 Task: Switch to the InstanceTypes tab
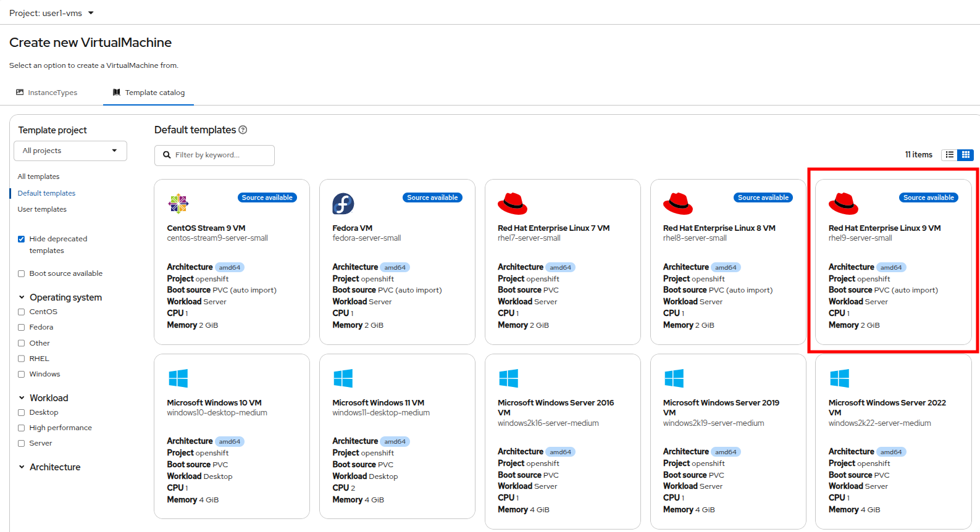coord(47,93)
